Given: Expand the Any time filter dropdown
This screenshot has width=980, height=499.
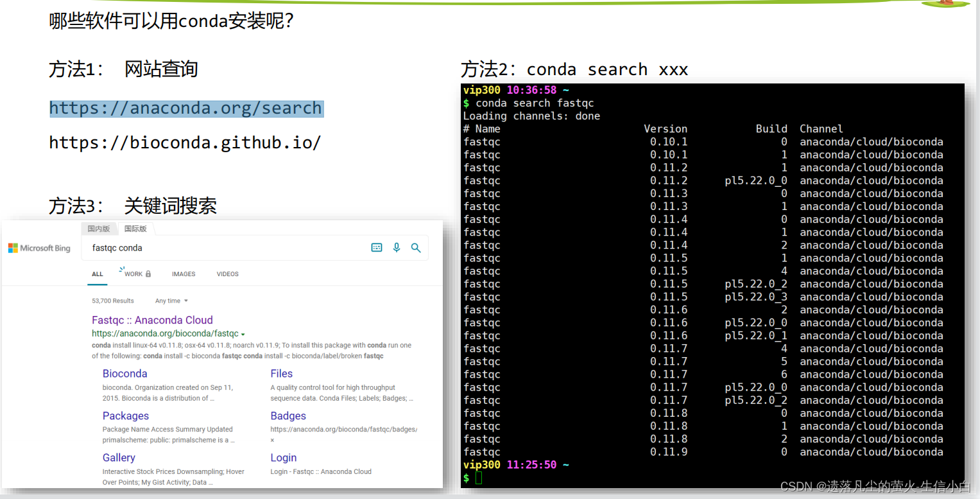Looking at the screenshot, I should (x=171, y=301).
